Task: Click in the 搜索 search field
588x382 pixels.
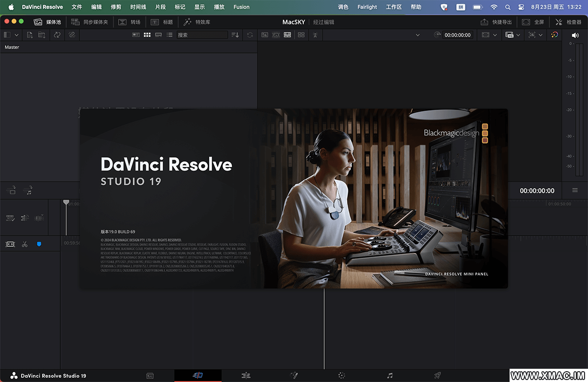Action: point(201,35)
